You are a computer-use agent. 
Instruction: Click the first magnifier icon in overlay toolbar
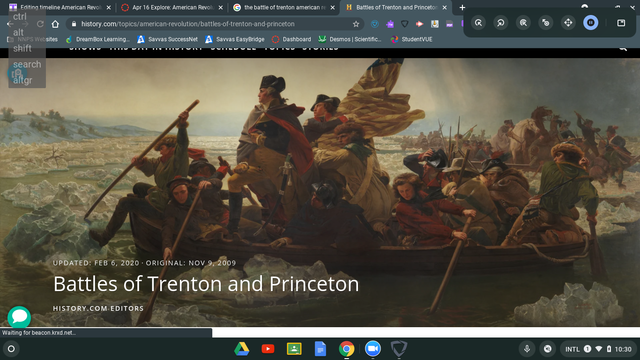pos(478,22)
